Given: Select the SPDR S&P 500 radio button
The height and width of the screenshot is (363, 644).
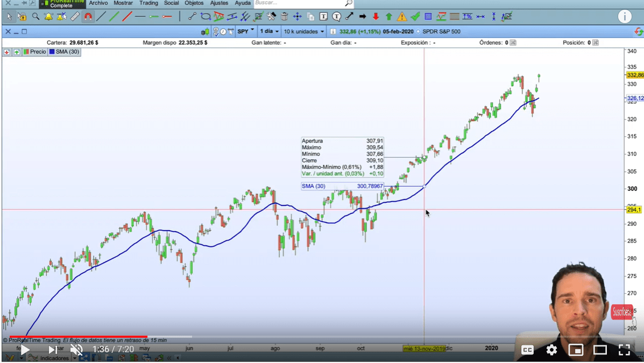Looking at the screenshot, I should (x=418, y=32).
